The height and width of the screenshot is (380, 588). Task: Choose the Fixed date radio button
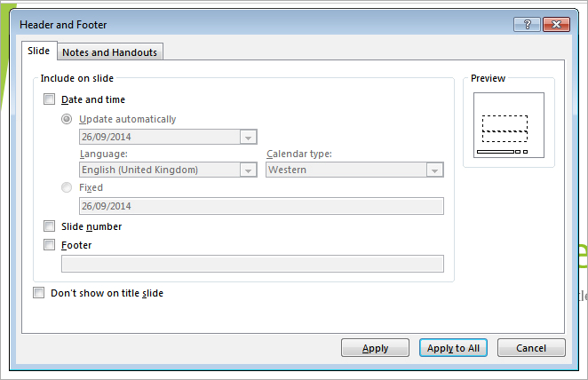67,187
